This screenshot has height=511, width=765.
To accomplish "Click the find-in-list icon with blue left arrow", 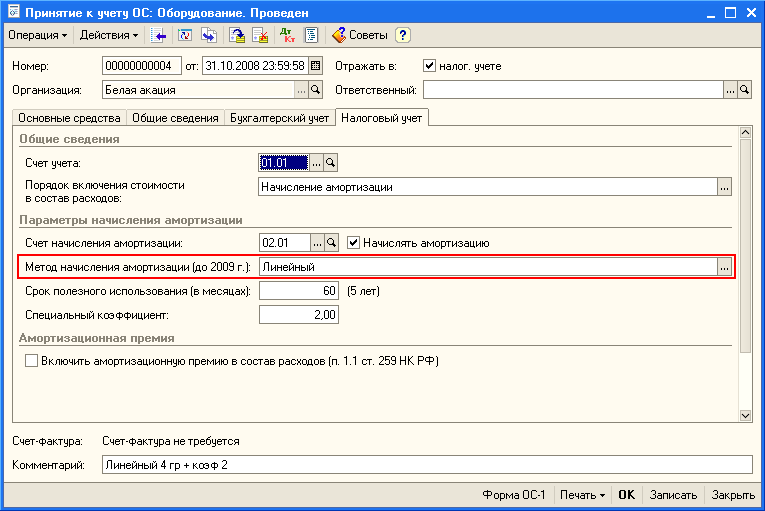I will (159, 35).
